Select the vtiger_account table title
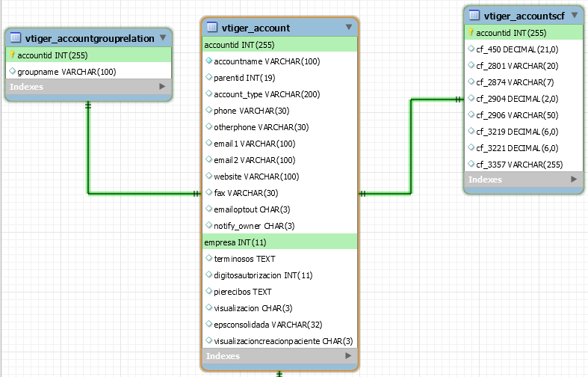The image size is (588, 377). 256,28
